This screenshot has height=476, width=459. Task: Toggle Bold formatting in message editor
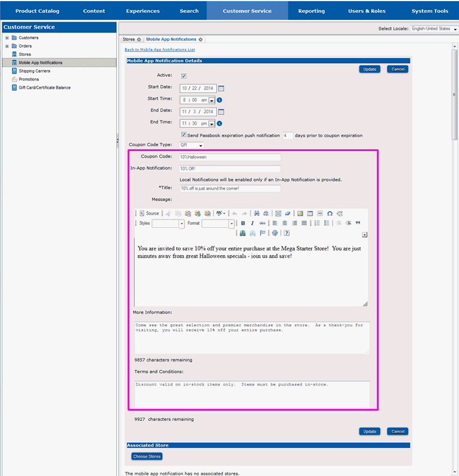tap(243, 223)
